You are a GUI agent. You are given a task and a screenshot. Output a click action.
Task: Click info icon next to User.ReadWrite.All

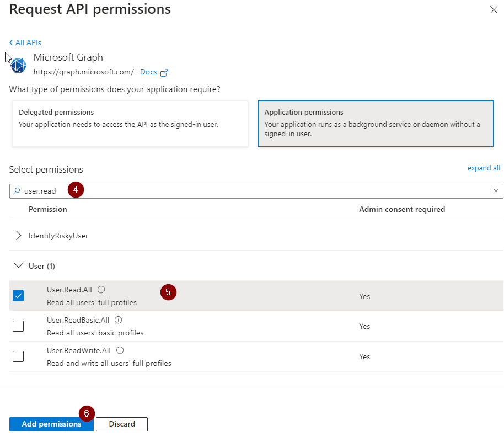point(120,350)
